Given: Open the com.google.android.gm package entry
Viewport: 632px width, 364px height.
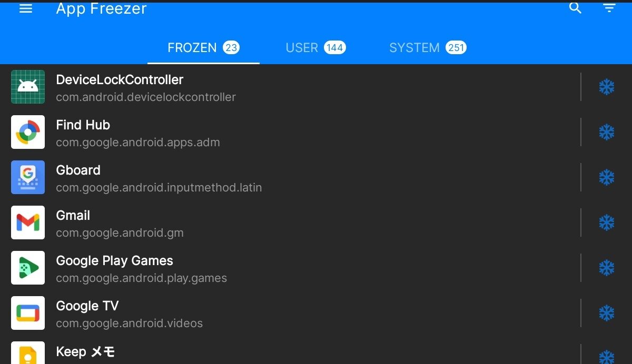Looking at the screenshot, I should point(120,232).
